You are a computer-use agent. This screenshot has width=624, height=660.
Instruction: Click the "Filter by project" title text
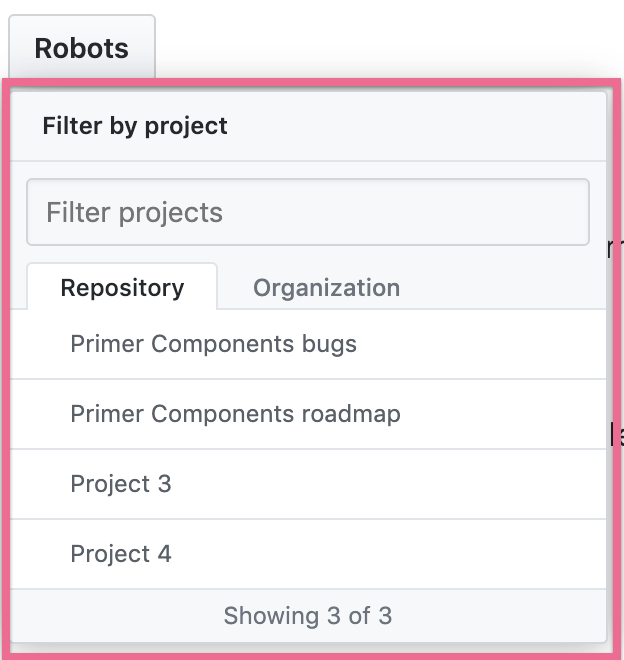(x=135, y=126)
